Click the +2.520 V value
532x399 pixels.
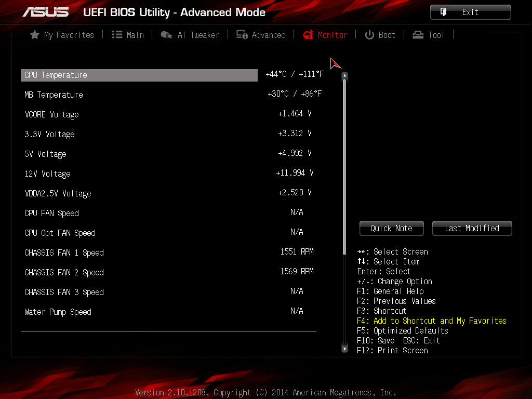click(295, 192)
